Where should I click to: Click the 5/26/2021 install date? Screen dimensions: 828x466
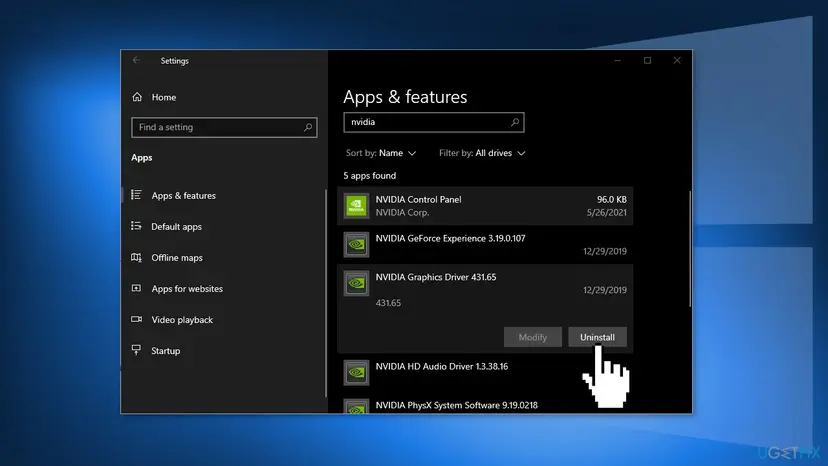click(606, 212)
